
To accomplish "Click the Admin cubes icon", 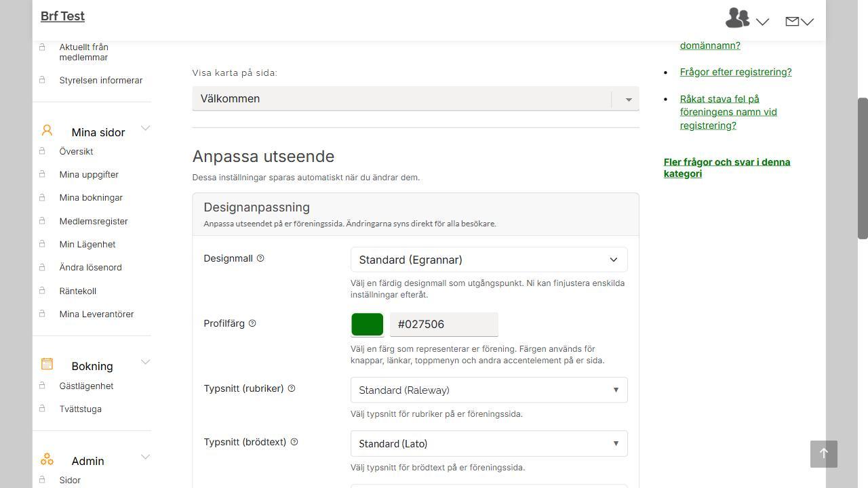I will (47, 459).
